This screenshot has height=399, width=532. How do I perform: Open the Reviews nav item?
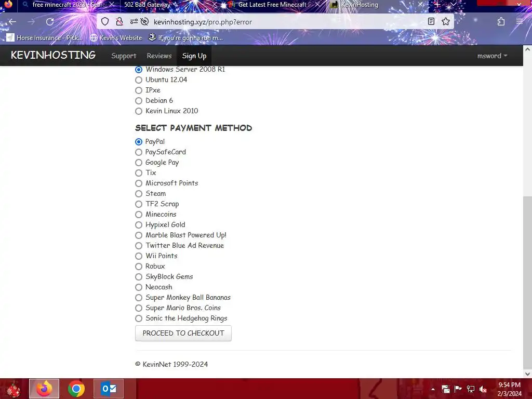point(159,56)
